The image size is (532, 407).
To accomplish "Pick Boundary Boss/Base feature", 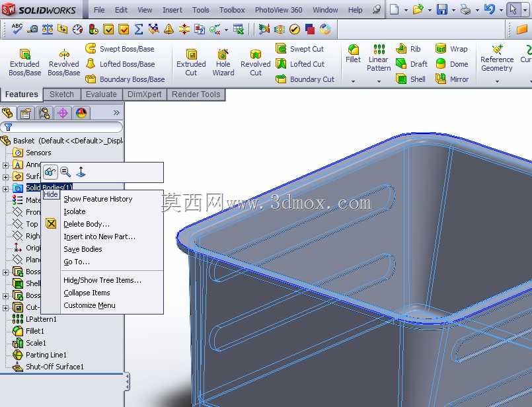I will click(x=125, y=79).
